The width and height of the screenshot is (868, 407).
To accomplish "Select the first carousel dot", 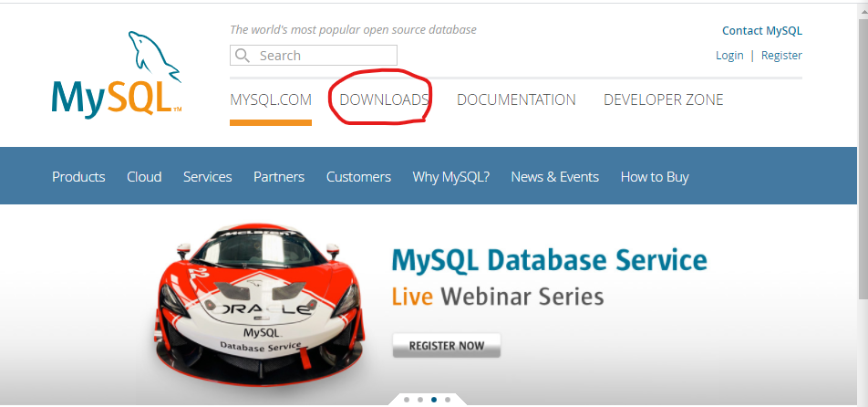I will [x=407, y=400].
